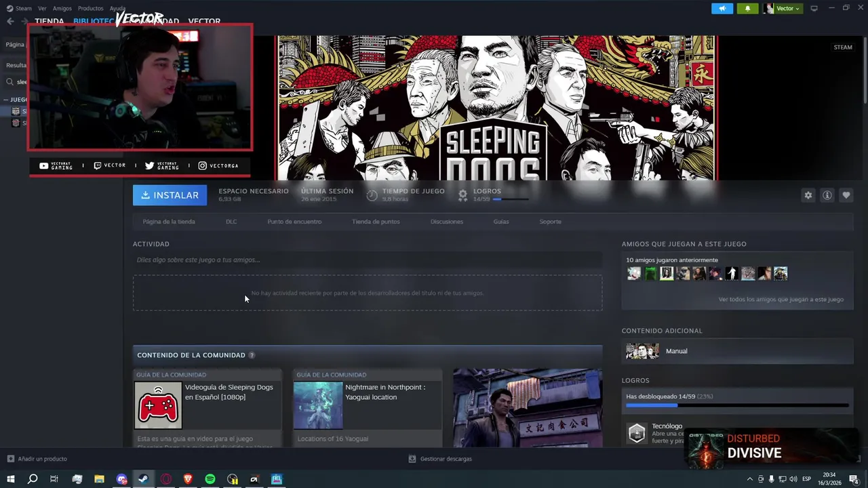Image resolution: width=868 pixels, height=488 pixels.
Task: Open Tienda de puntos link
Action: [376, 222]
